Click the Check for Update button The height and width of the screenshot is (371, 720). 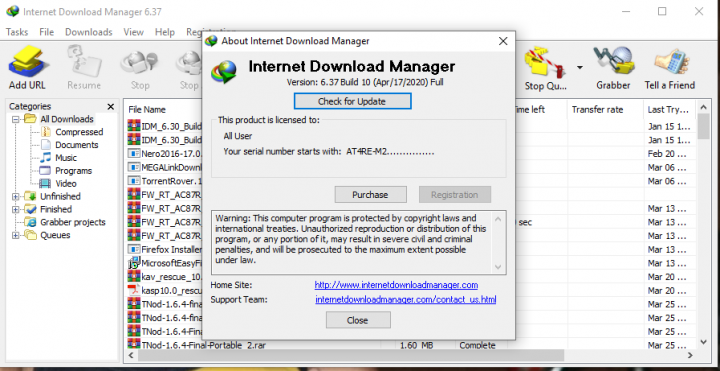pos(352,101)
